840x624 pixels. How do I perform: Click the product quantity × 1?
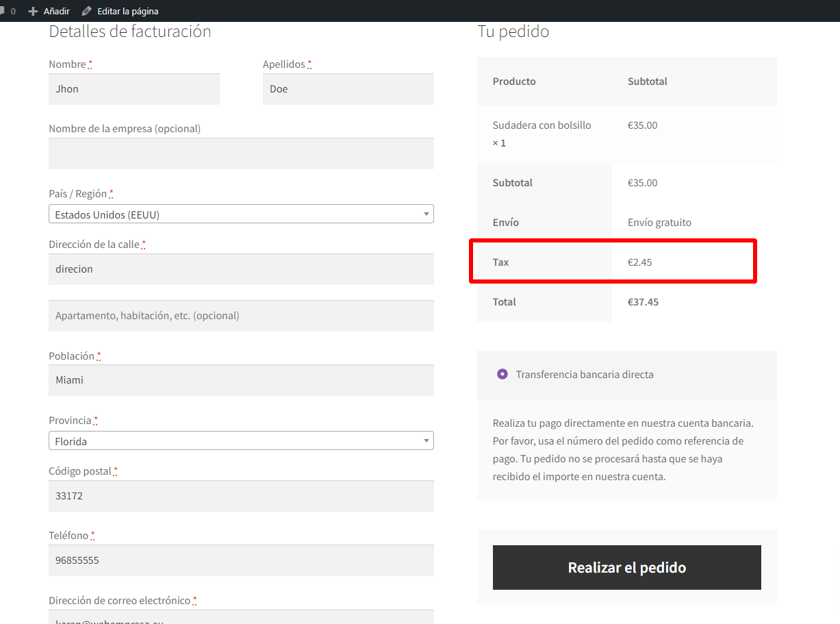(499, 143)
